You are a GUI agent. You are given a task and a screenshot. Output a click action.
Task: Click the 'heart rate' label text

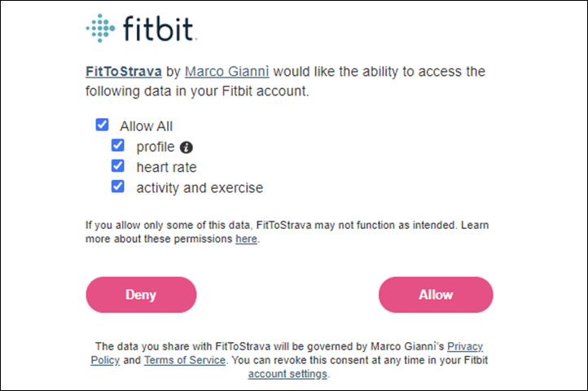tap(166, 167)
